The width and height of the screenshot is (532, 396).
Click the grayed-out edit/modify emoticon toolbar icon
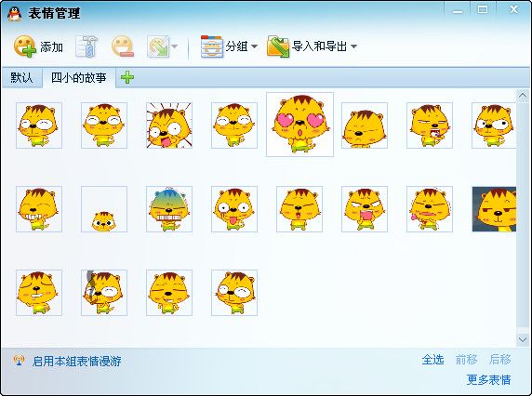[86, 46]
